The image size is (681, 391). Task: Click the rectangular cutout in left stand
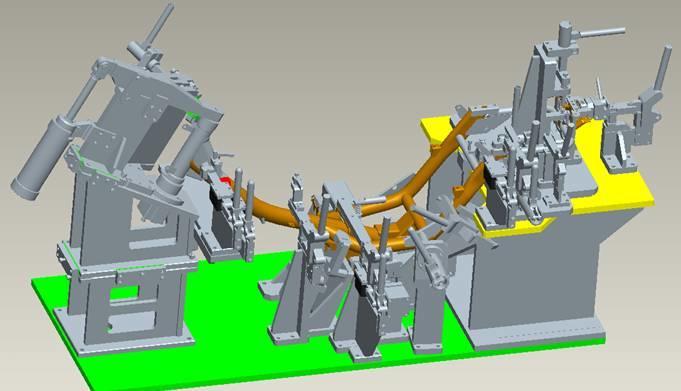pos(123,293)
